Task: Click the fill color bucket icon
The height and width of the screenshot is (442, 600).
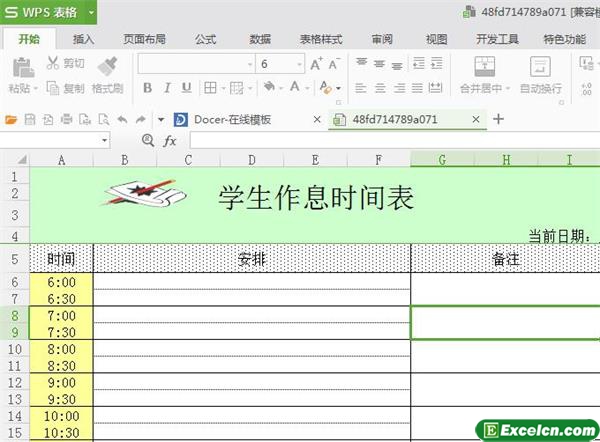Action: click(269, 87)
